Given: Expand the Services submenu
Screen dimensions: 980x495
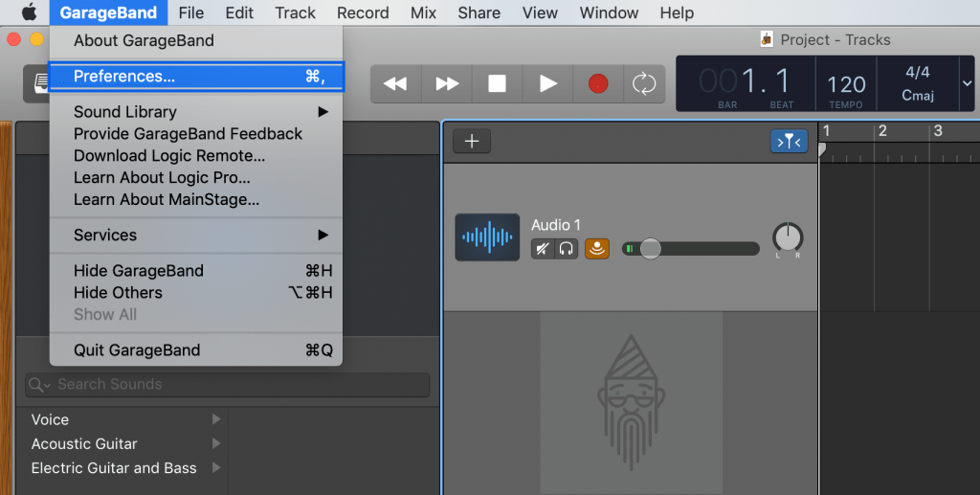Looking at the screenshot, I should pos(196,235).
